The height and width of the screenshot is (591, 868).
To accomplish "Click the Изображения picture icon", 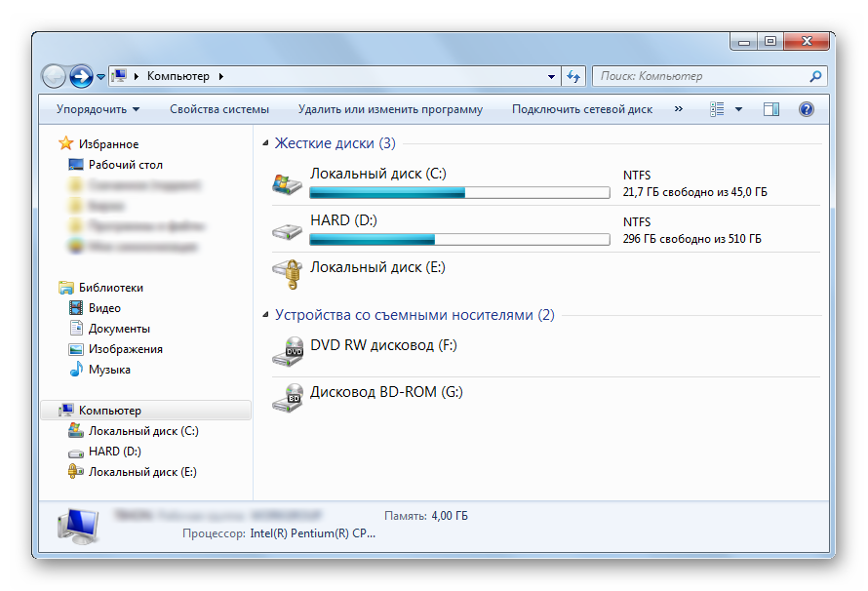I will pos(76,349).
